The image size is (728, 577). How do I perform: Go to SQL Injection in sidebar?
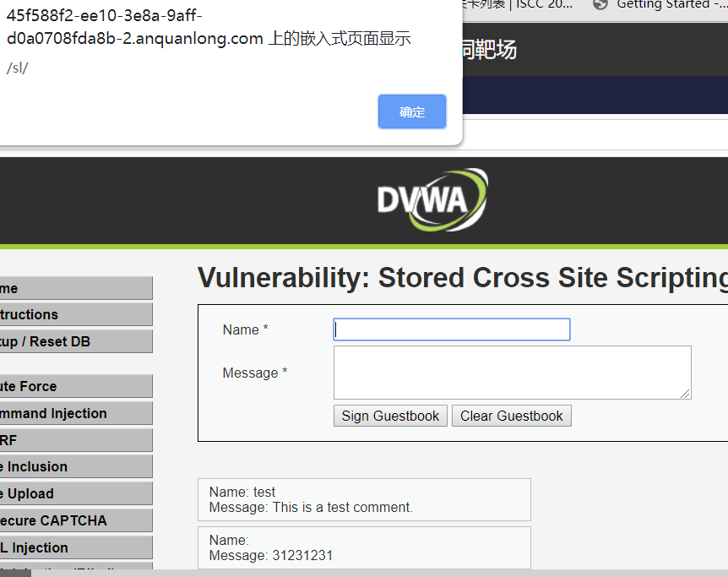76,547
